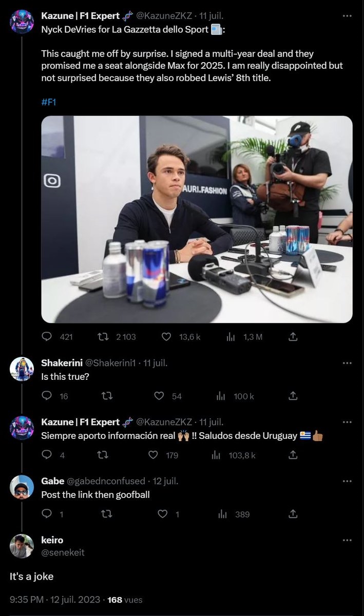This screenshot has width=364, height=616.
Task: Open Gabe's profile avatar
Action: tap(22, 486)
